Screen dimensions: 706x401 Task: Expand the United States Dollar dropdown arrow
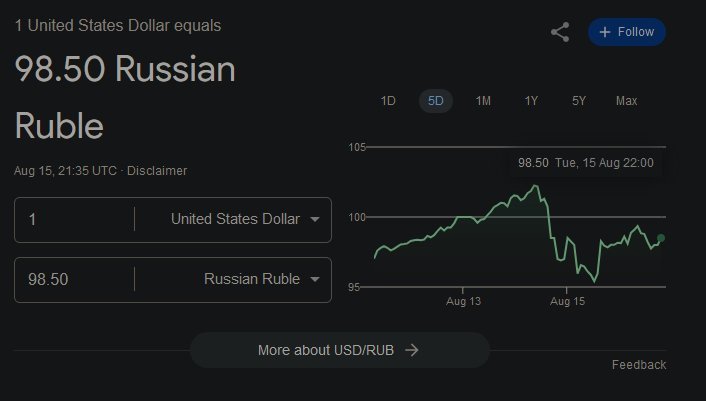coord(315,219)
